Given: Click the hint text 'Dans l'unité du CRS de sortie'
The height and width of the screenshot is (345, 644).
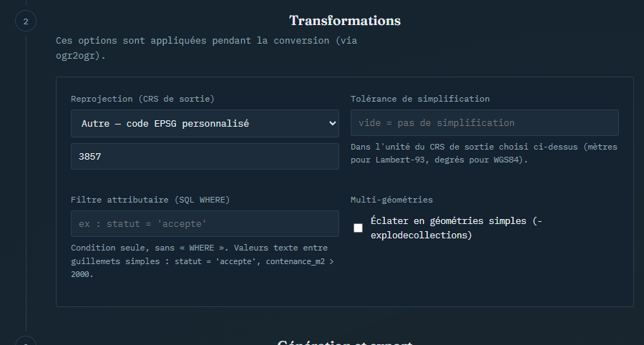Looking at the screenshot, I should point(484,153).
